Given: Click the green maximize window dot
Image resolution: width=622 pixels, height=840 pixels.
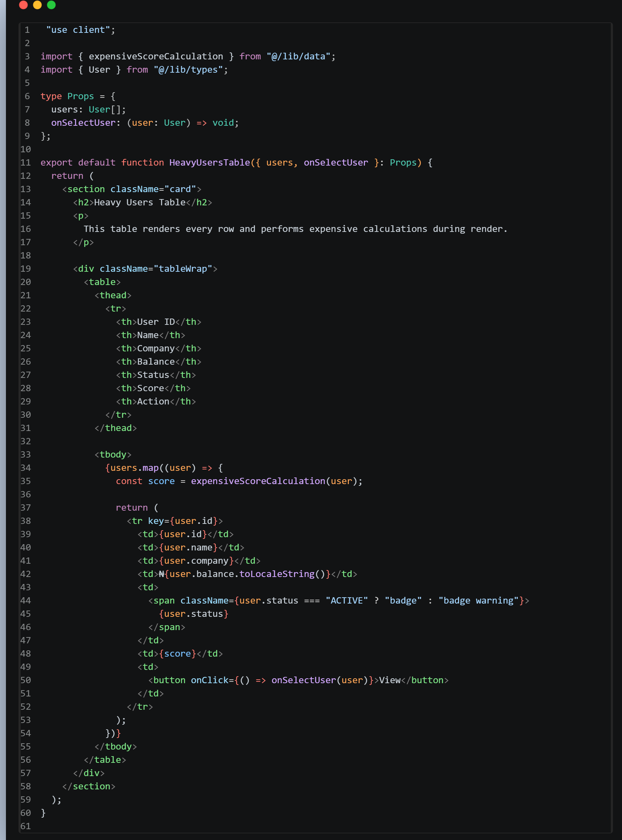Looking at the screenshot, I should [51, 5].
